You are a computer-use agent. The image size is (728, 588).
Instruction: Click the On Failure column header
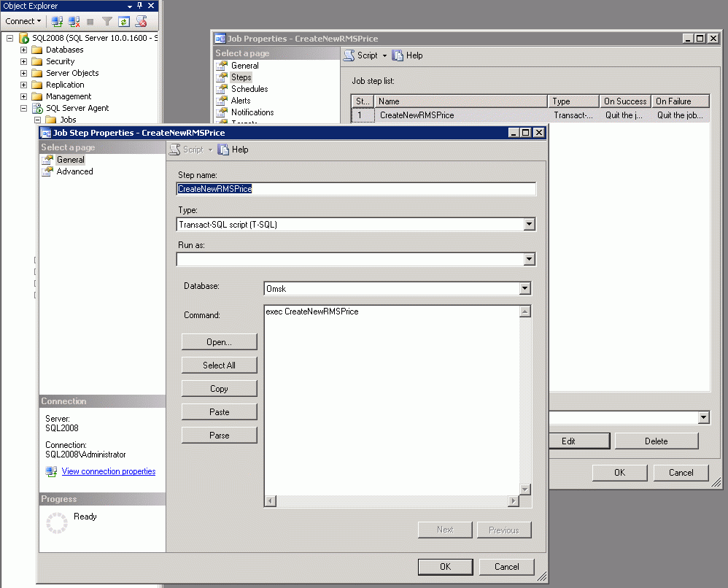(680, 101)
